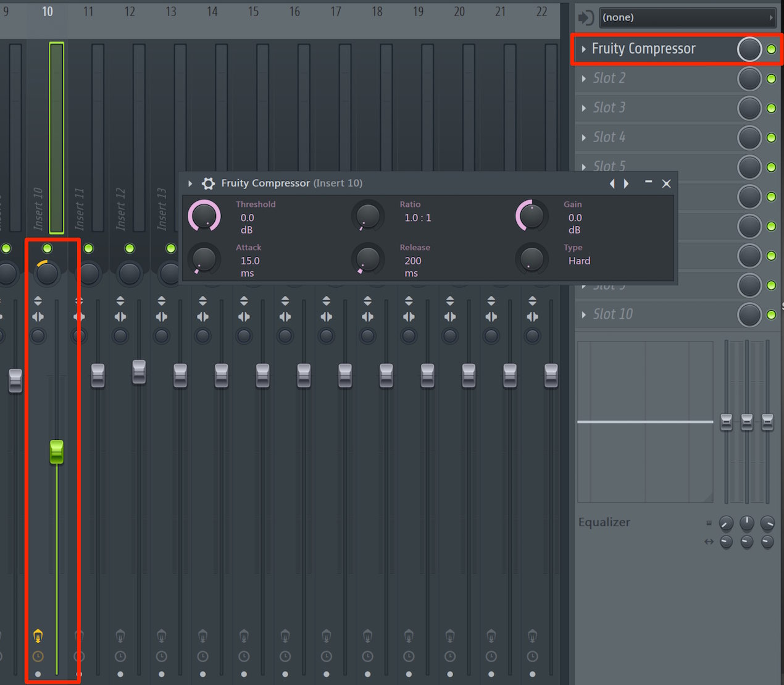This screenshot has width=784, height=685.
Task: Click the Slot 2 label to load plugin
Action: pyautogui.click(x=609, y=78)
